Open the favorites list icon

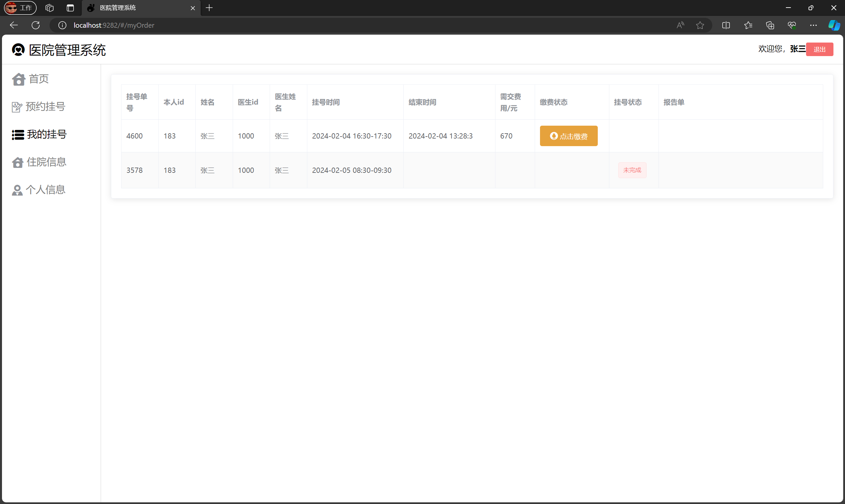(748, 25)
